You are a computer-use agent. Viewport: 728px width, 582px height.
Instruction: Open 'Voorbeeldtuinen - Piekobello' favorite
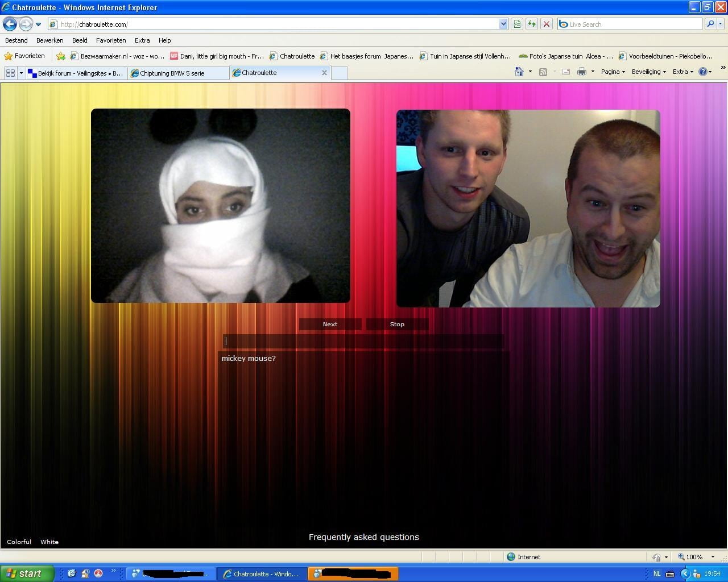point(666,56)
